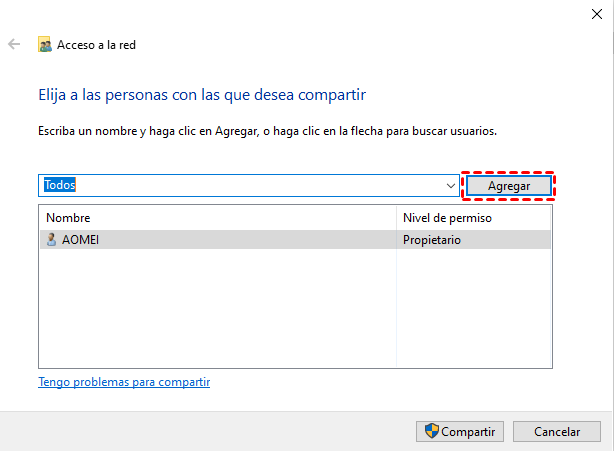Click the instruction text about Agregar

pos(267,131)
